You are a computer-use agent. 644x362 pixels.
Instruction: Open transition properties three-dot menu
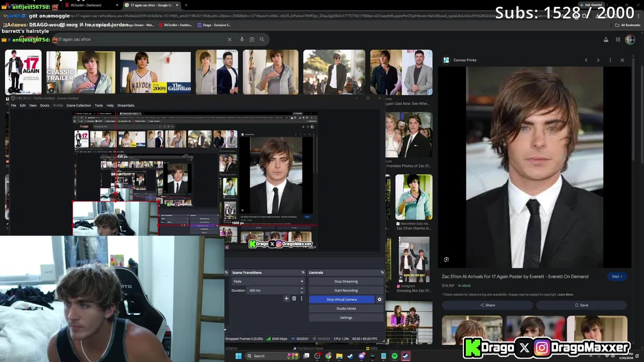[x=301, y=298]
